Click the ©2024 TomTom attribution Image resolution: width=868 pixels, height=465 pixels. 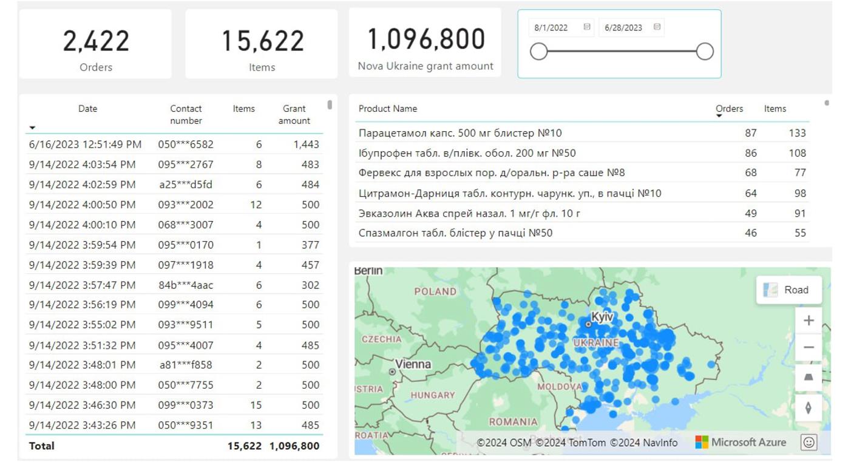click(x=571, y=443)
